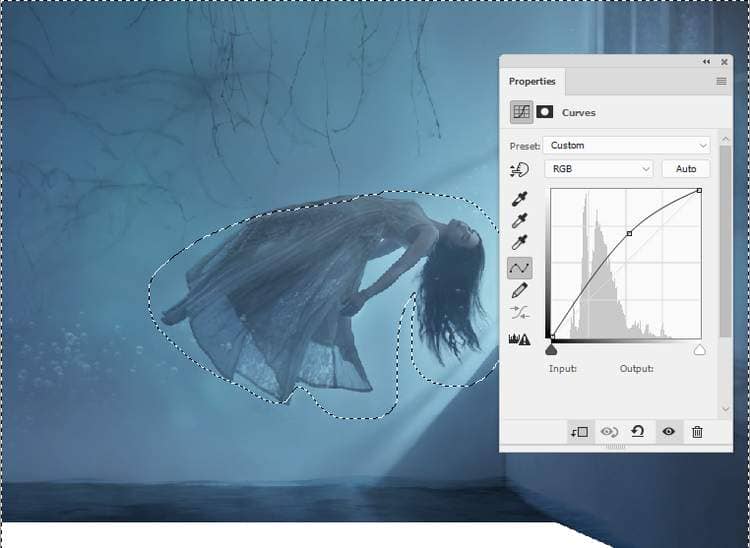This screenshot has width=750, height=548.
Task: View the previous state icon
Action: pos(609,432)
